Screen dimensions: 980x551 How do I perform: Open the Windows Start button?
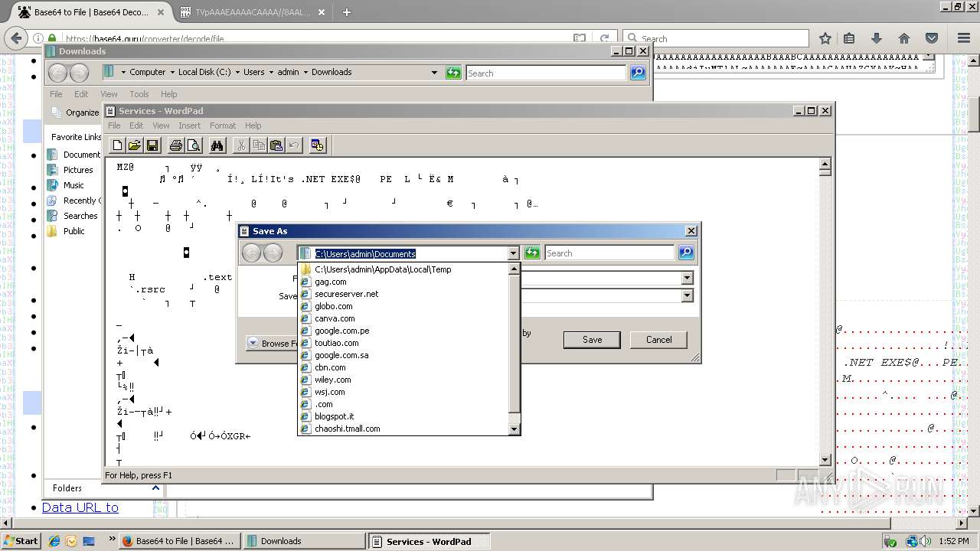coord(21,541)
